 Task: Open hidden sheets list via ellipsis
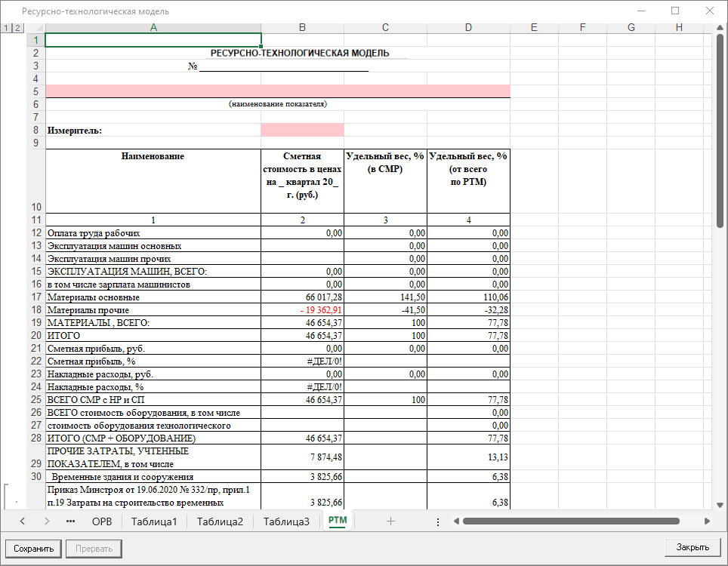tap(70, 521)
